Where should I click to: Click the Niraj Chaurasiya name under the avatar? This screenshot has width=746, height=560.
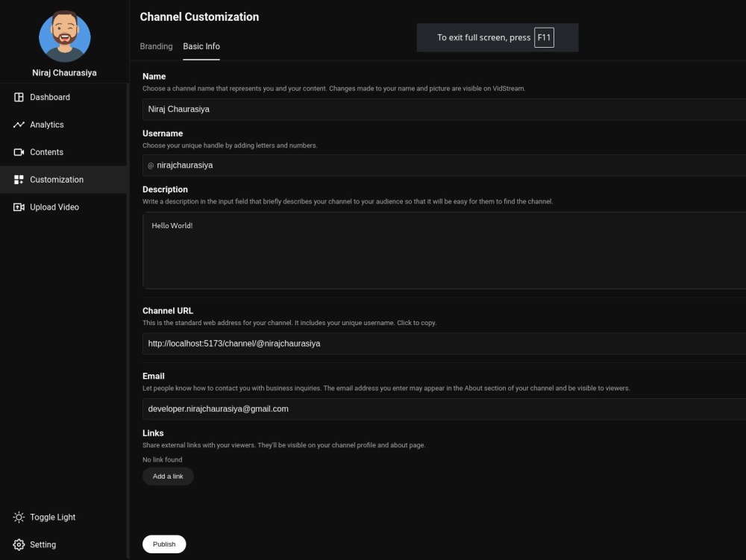click(x=64, y=73)
